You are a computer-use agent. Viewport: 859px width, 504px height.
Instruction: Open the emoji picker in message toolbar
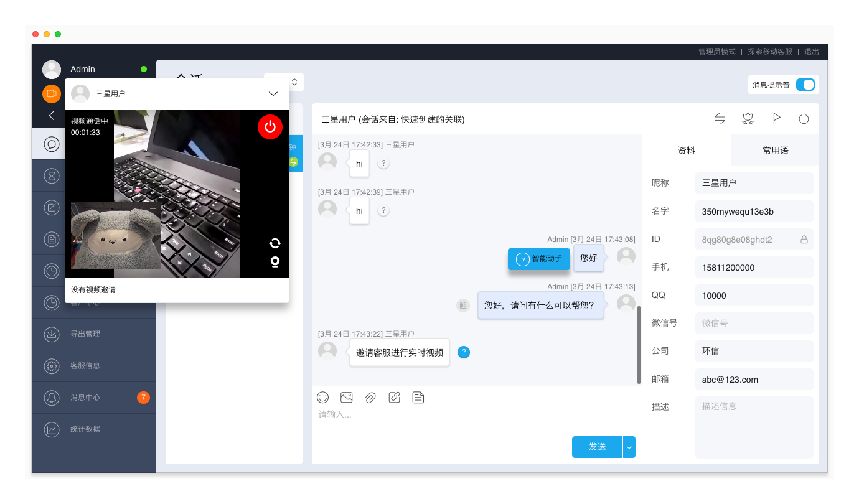click(x=322, y=397)
